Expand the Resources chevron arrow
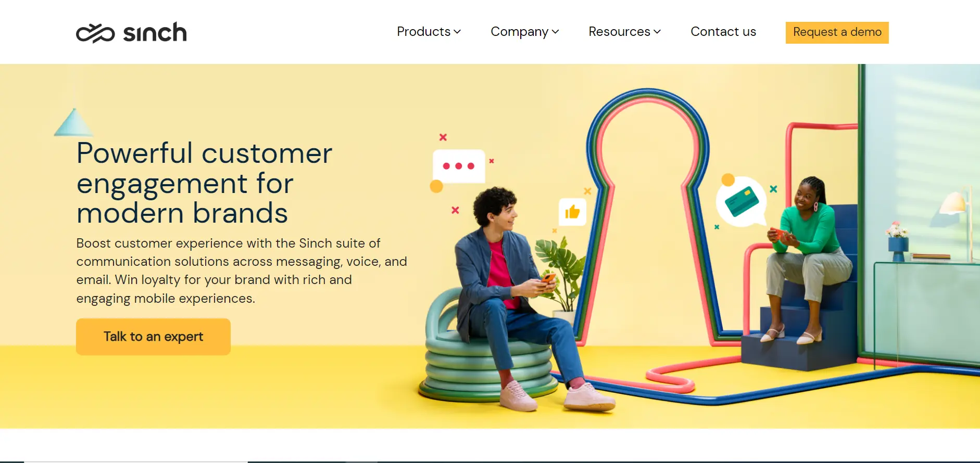The image size is (980, 463). coord(657,32)
